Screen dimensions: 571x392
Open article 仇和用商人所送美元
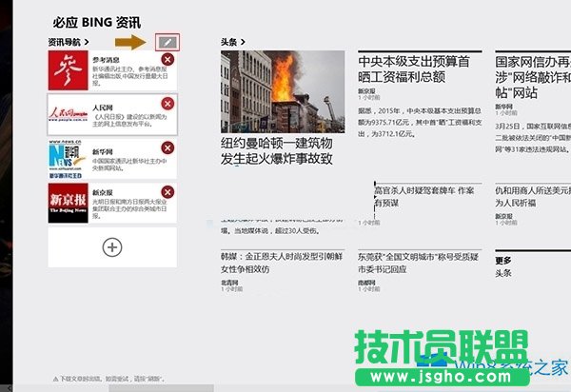click(x=533, y=197)
